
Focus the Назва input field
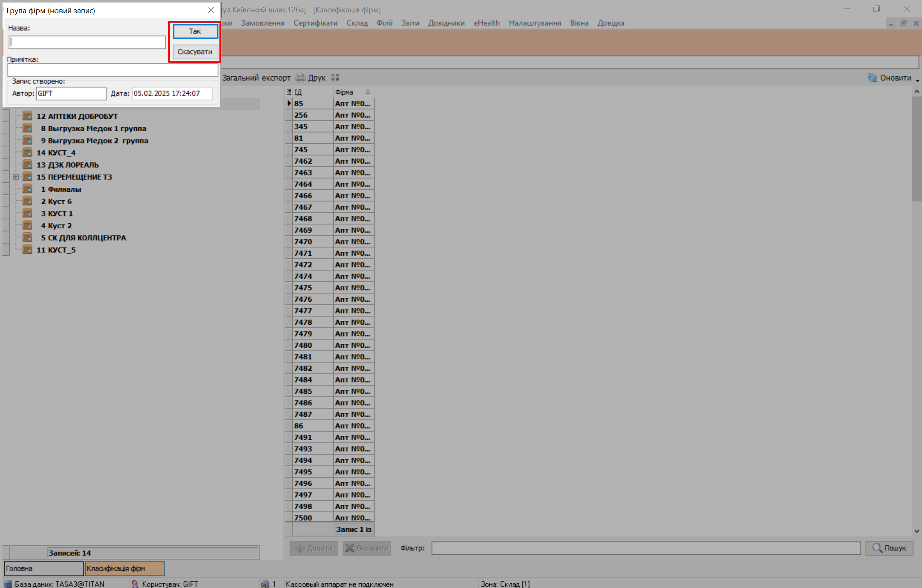click(x=87, y=42)
